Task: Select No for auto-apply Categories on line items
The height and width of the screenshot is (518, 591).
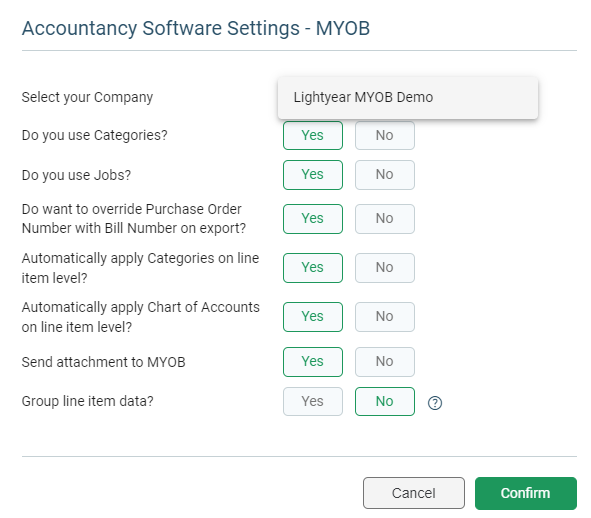Action: coord(385,268)
